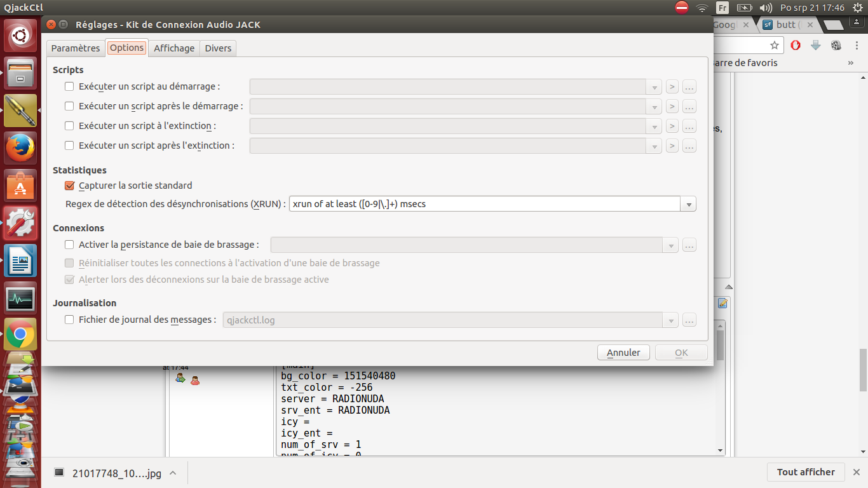Open the sound volume indicator
Image resolution: width=868 pixels, height=488 pixels.
pyautogui.click(x=766, y=8)
